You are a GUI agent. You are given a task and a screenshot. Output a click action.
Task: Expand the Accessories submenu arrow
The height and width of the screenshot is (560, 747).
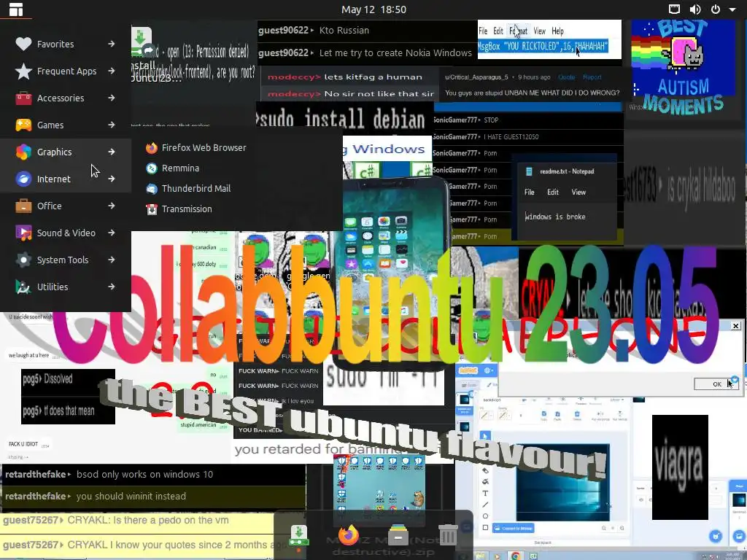coord(112,98)
